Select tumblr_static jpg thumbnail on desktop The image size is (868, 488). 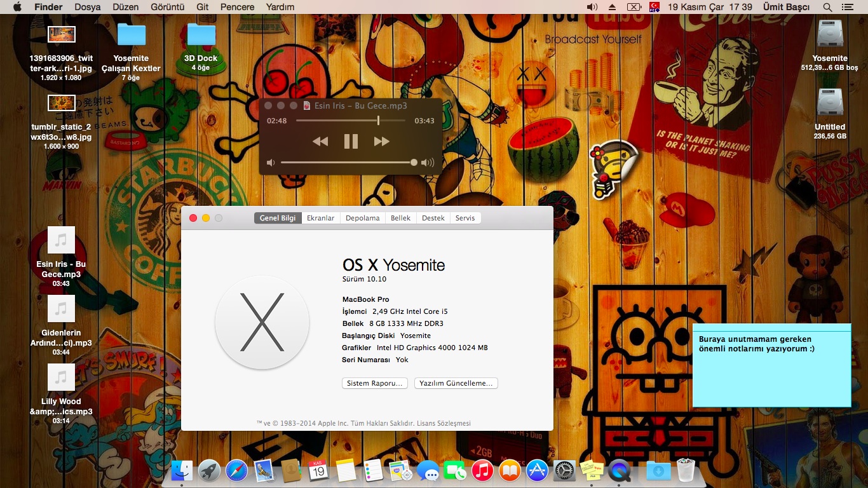pyautogui.click(x=62, y=103)
